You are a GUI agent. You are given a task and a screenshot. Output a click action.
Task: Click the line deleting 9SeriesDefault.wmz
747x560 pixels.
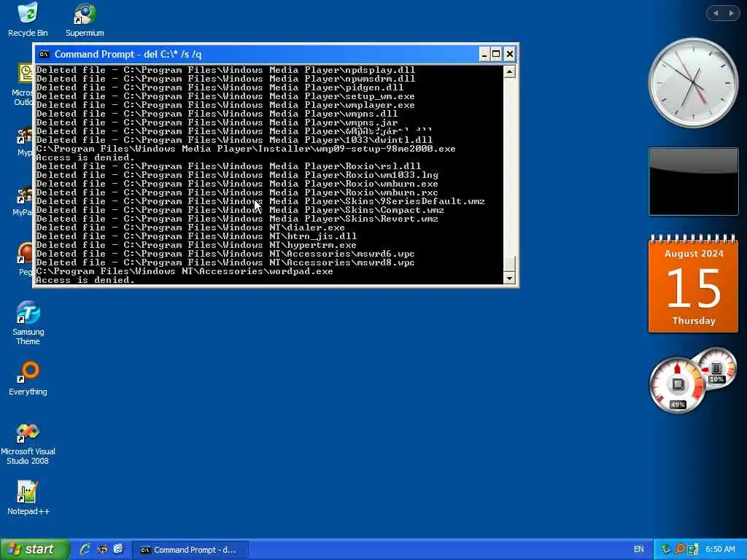pyautogui.click(x=260, y=201)
